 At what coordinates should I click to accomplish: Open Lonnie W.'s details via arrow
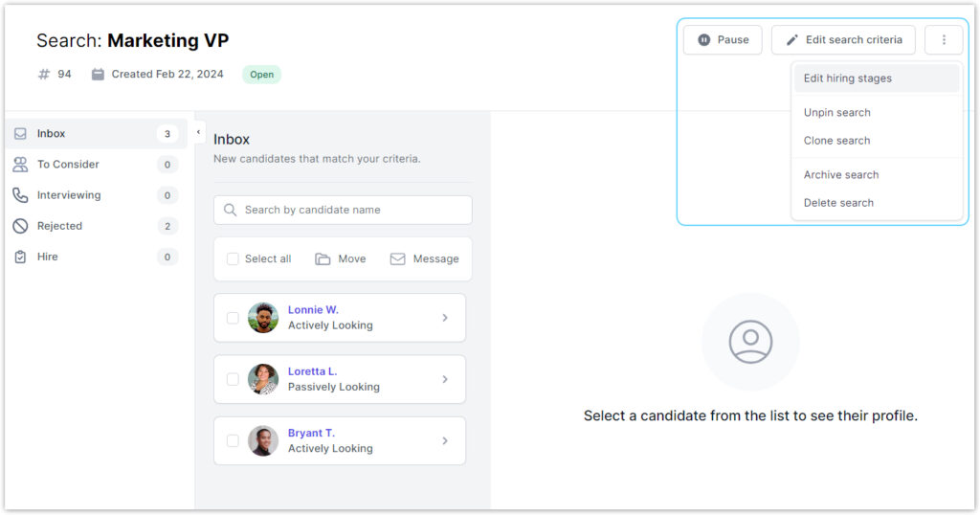[445, 318]
